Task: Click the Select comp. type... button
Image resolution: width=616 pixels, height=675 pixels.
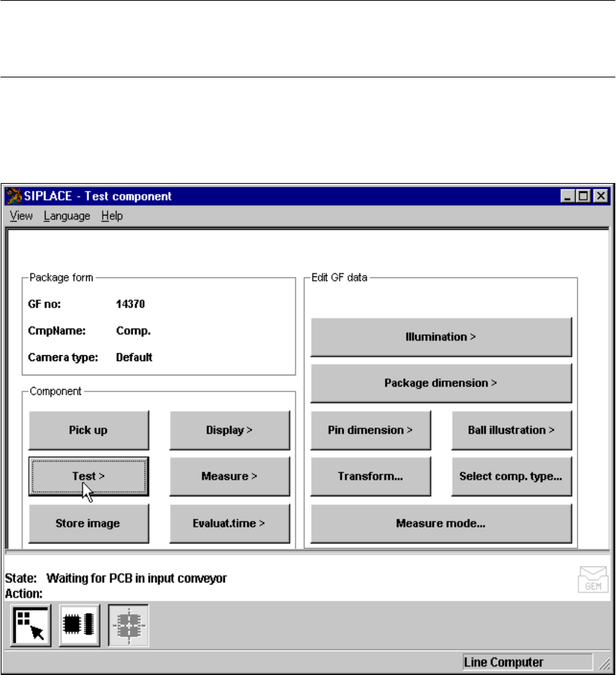Action: 512,477
